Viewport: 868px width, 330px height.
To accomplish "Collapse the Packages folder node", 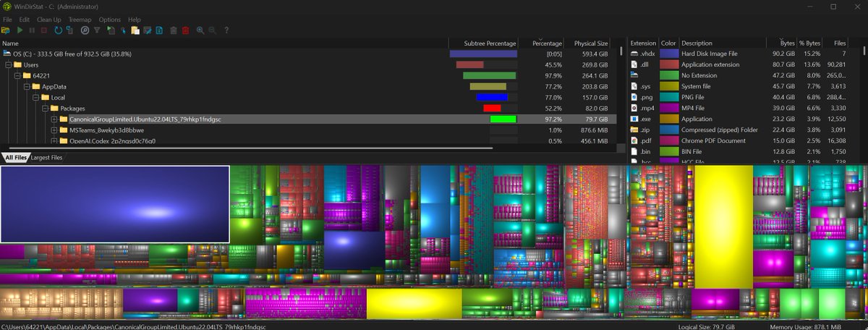I will 46,108.
